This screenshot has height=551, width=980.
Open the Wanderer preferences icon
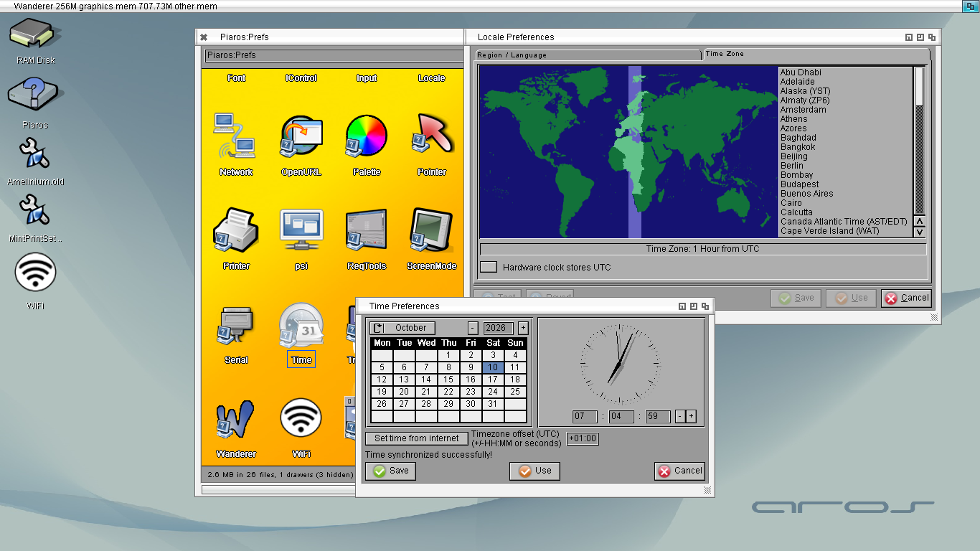tap(236, 418)
